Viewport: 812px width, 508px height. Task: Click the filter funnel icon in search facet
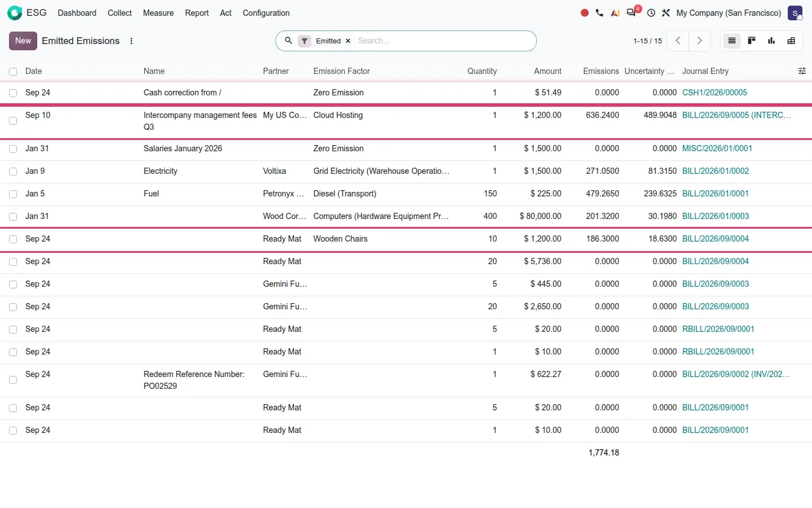point(304,41)
